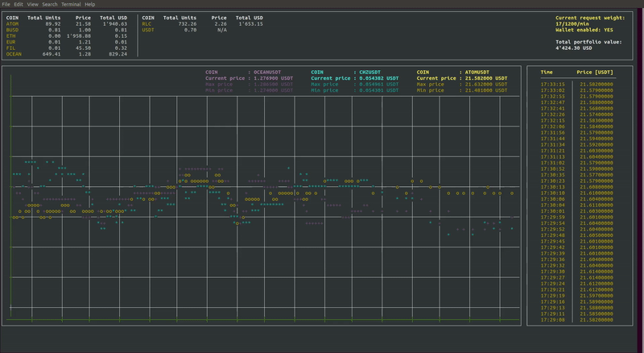Click the Time column header
This screenshot has width=644, height=353.
point(547,72)
